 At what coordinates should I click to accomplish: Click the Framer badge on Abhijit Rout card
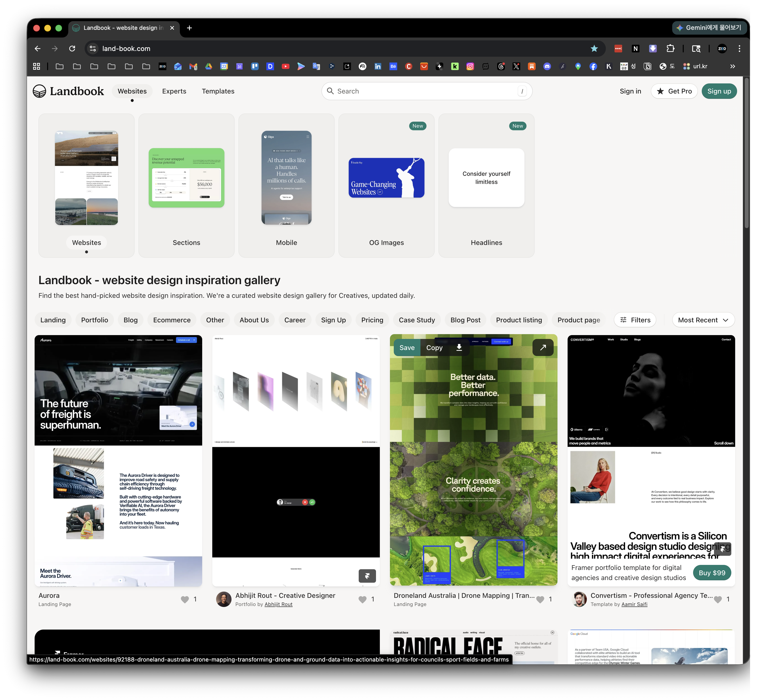(x=367, y=576)
